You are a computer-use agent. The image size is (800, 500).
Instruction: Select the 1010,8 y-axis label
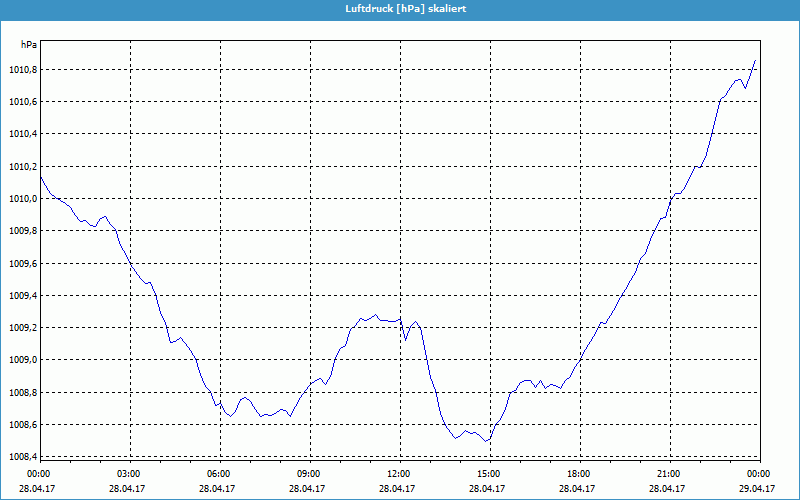point(23,70)
